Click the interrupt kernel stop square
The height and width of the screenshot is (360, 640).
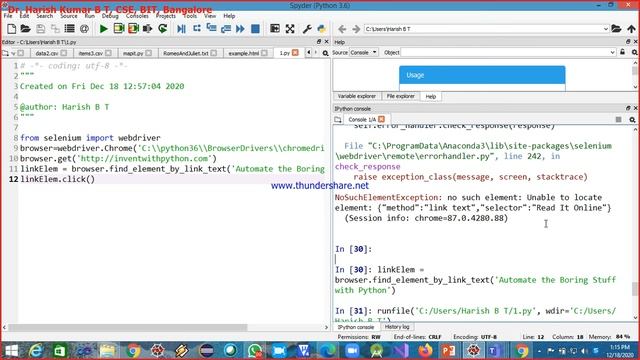click(619, 120)
